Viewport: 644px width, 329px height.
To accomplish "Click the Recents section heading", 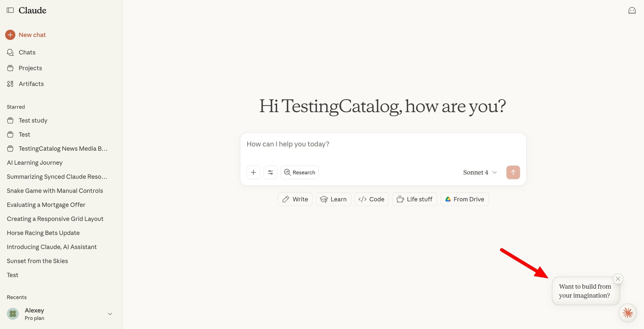I will click(17, 297).
